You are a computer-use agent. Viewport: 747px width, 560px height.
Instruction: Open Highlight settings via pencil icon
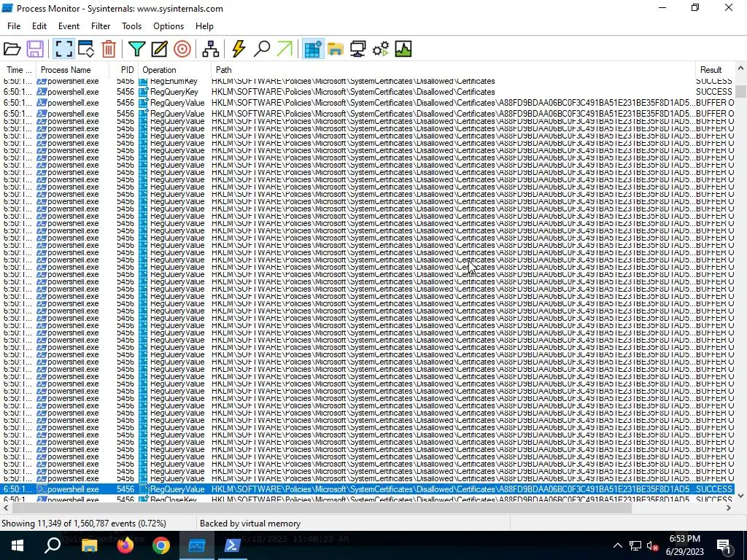click(159, 49)
